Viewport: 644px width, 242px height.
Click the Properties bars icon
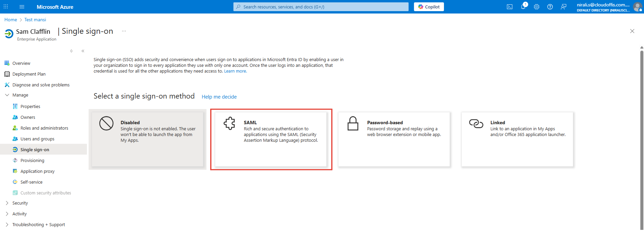(15, 106)
